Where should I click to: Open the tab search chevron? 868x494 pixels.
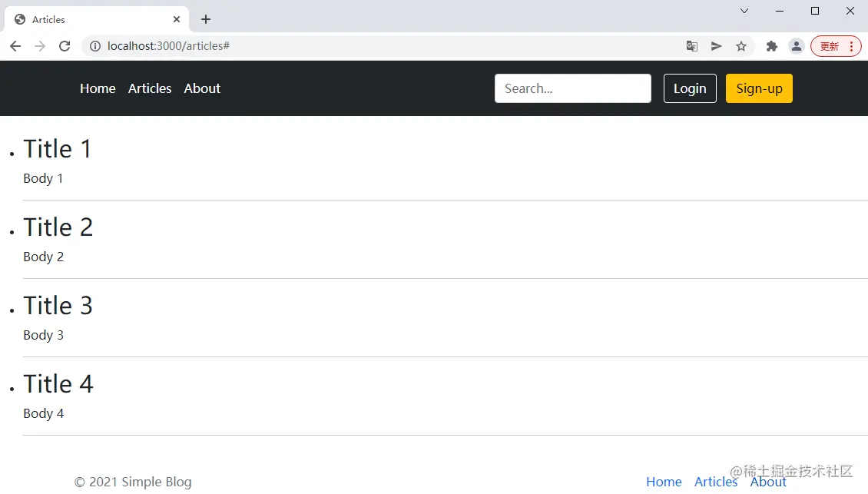click(744, 11)
